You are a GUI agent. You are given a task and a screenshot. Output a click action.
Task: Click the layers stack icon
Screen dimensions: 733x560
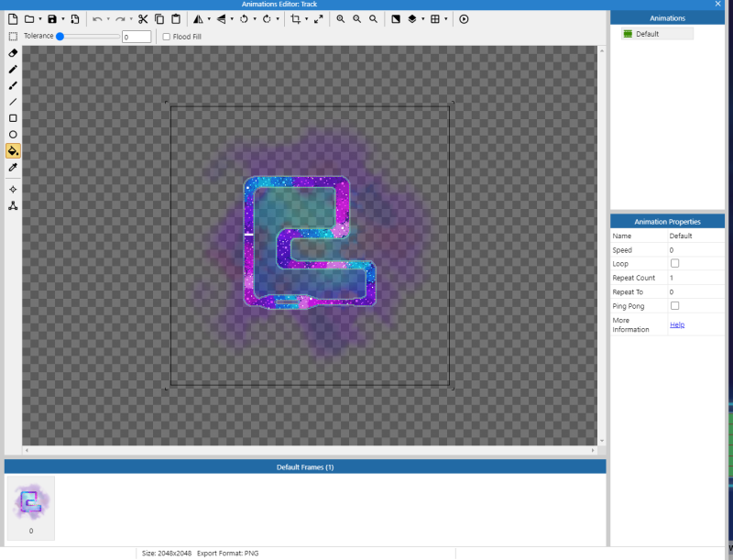(x=412, y=19)
